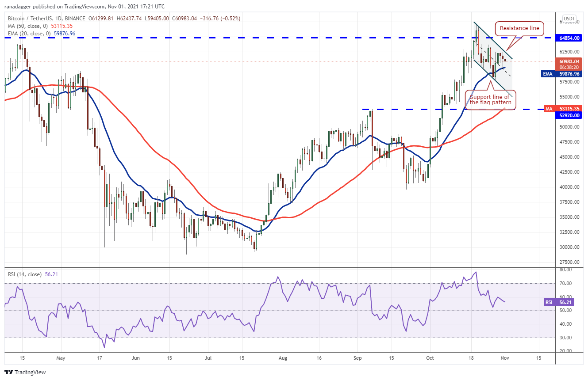This screenshot has width=588, height=380.
Task: Click the 35000.00 price scale label
Action: pos(569,217)
